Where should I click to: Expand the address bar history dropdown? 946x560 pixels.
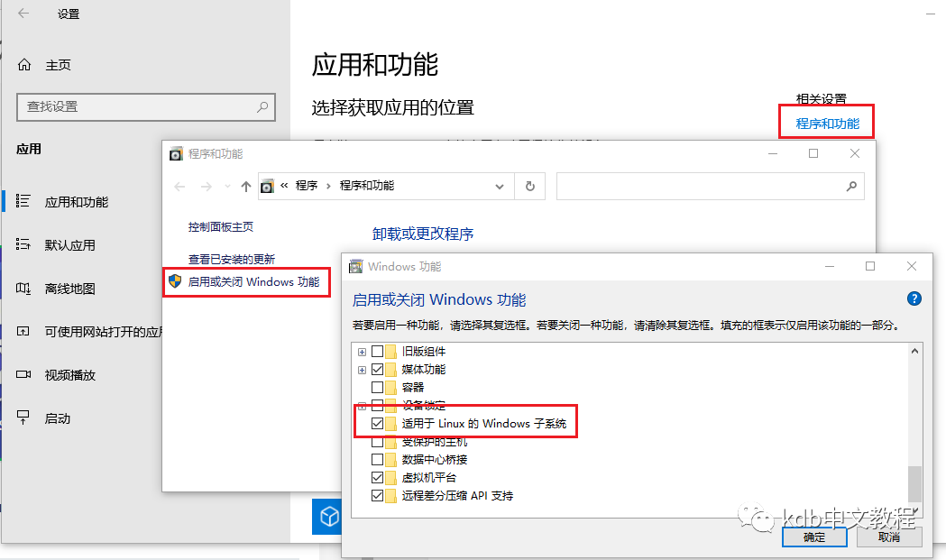(500, 187)
